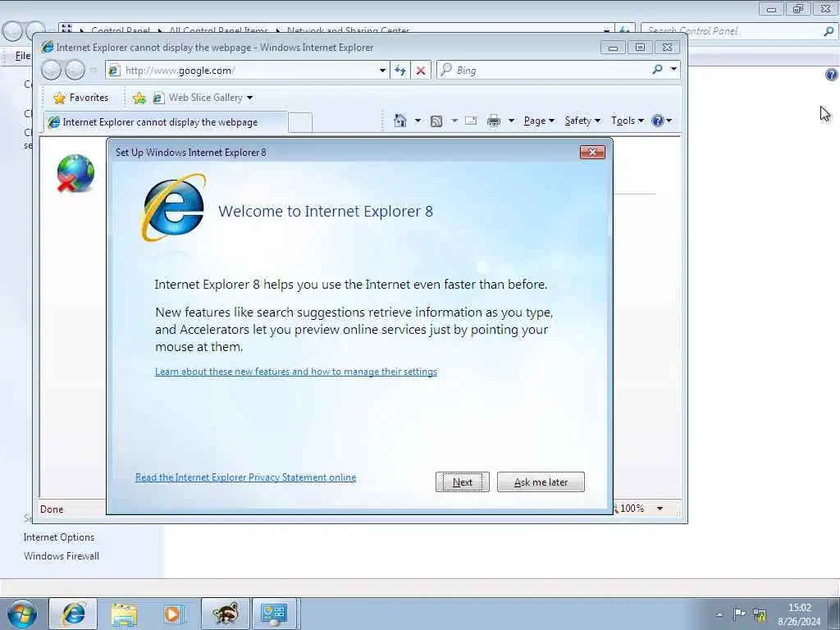
Task: Click the RSS feeds icon
Action: point(436,121)
